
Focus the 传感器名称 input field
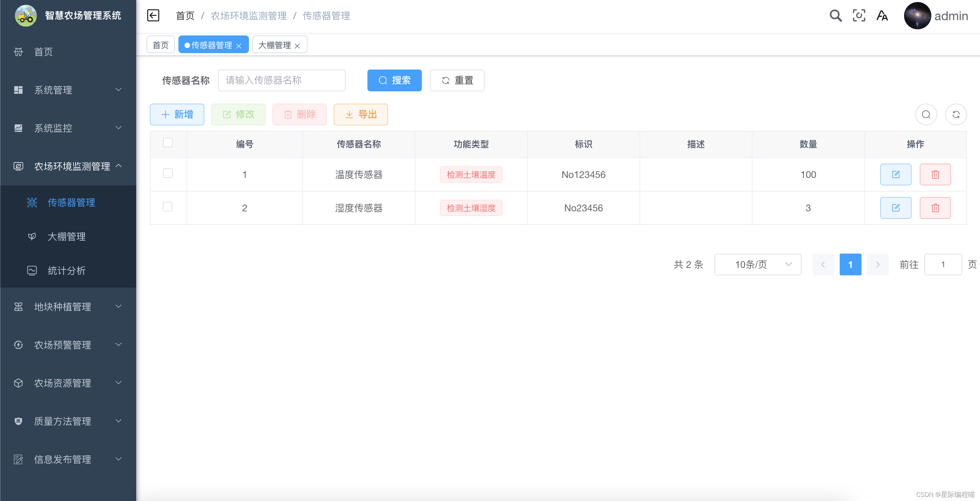pyautogui.click(x=282, y=80)
